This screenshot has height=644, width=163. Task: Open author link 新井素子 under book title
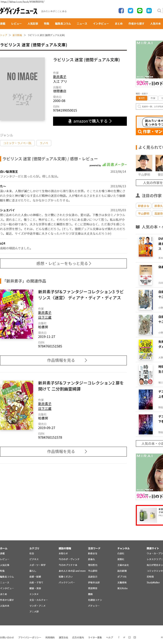click(x=60, y=77)
